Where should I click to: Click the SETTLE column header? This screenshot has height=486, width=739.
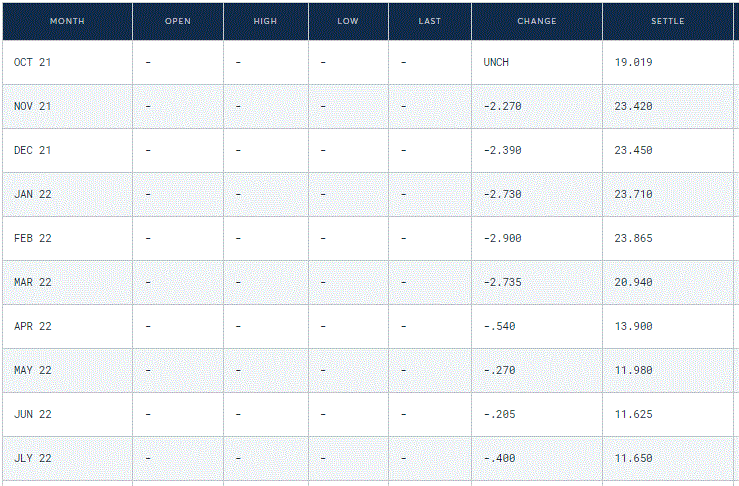(x=668, y=21)
